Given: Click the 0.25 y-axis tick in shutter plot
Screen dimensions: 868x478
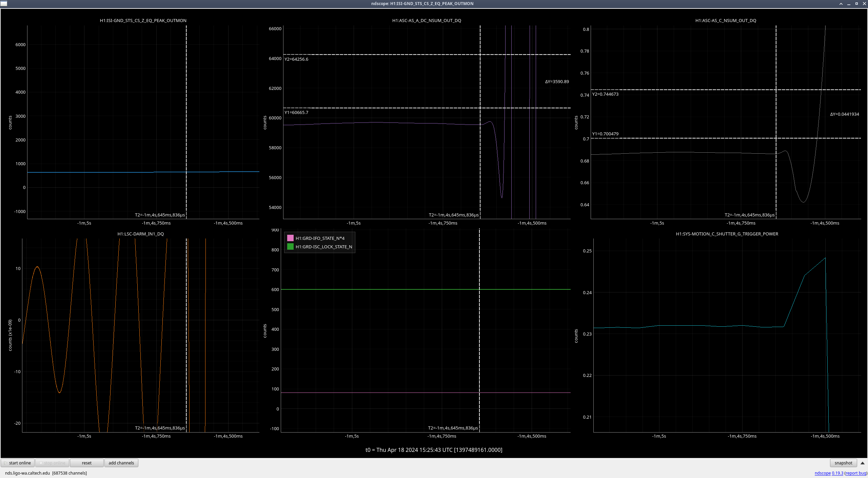Looking at the screenshot, I should tap(587, 251).
